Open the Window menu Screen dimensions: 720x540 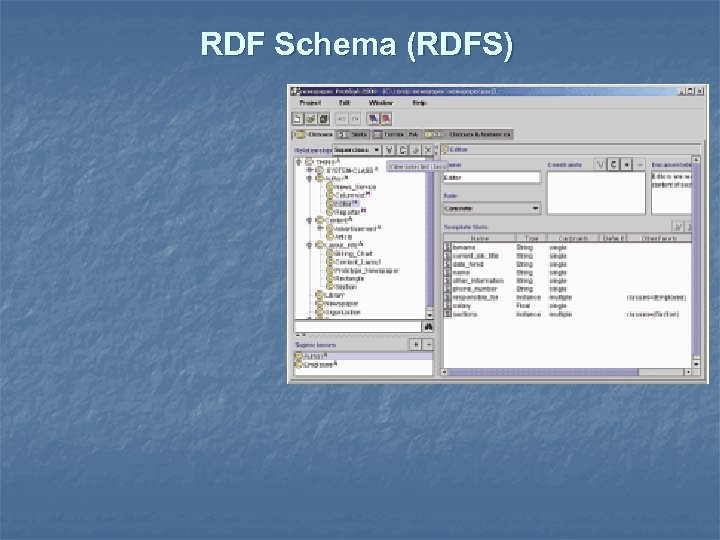tap(381, 103)
